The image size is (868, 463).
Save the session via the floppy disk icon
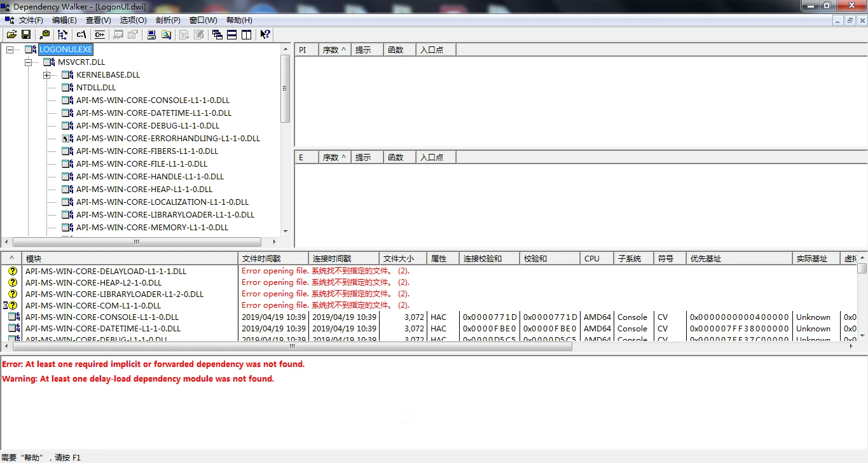pos(26,34)
